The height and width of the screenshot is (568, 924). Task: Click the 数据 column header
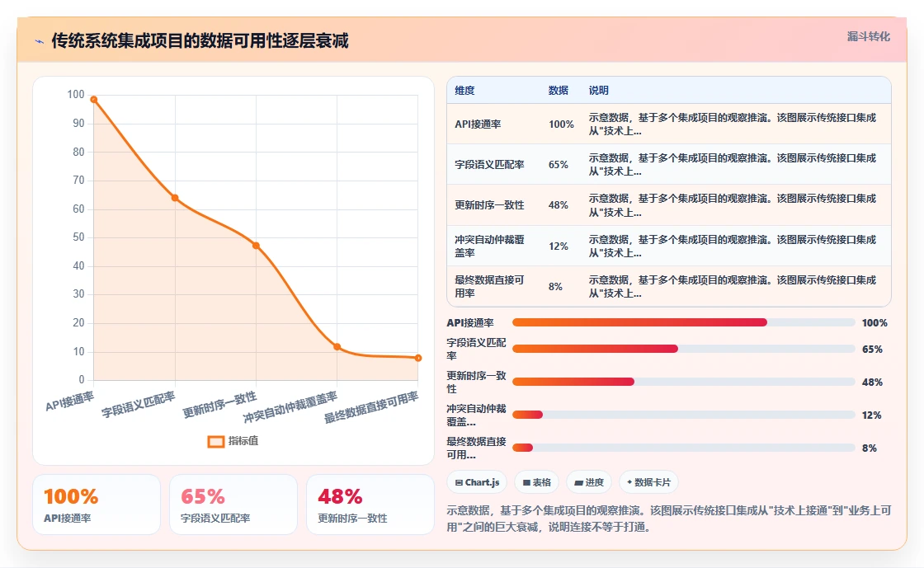(558, 90)
